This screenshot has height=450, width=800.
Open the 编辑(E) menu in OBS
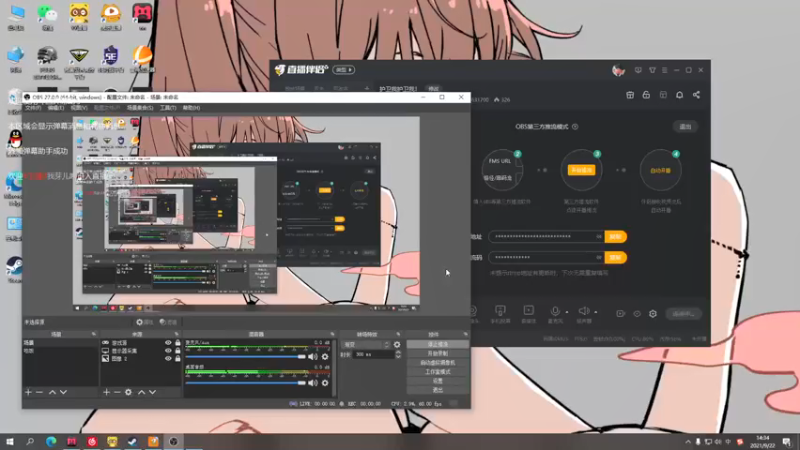56,108
